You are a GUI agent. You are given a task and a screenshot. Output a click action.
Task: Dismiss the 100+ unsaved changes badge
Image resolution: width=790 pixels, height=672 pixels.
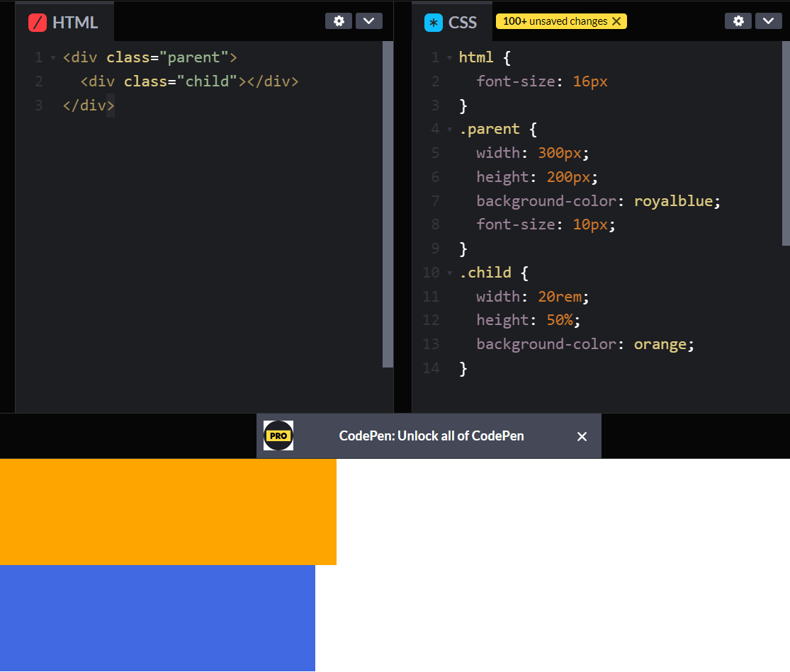pyautogui.click(x=616, y=21)
